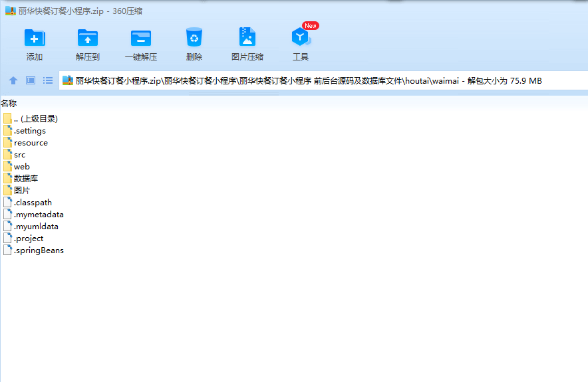Click the folder icon beside resource
Image resolution: width=588 pixels, height=382 pixels.
(x=7, y=142)
